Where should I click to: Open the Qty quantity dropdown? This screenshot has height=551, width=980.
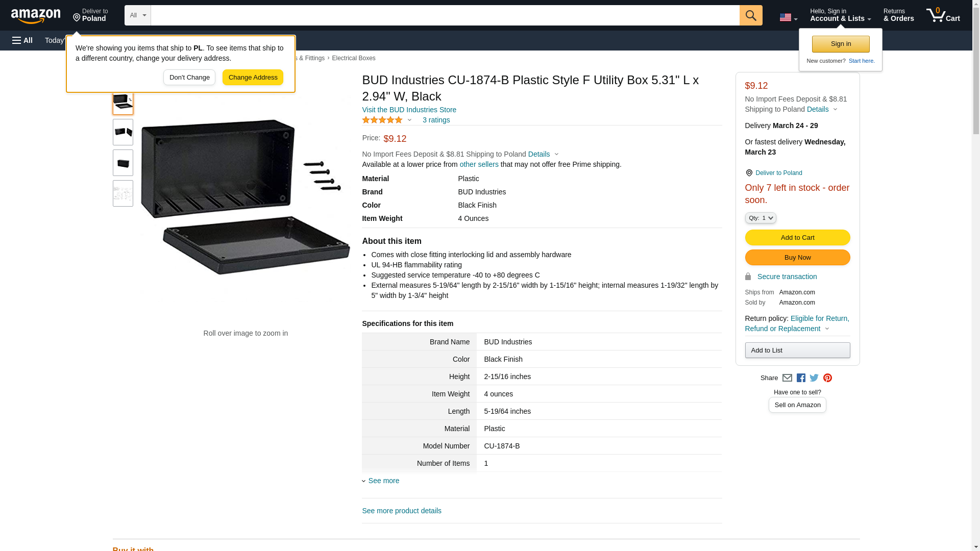(x=760, y=218)
